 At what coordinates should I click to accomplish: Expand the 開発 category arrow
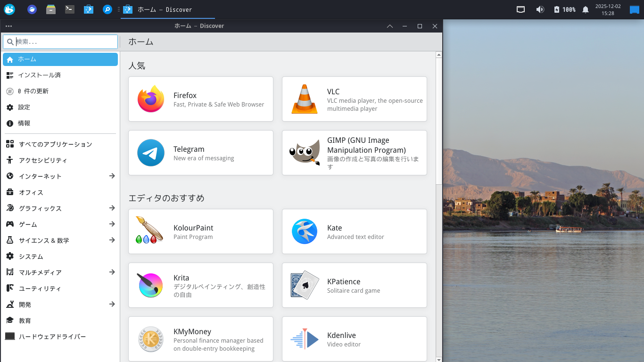click(x=112, y=304)
